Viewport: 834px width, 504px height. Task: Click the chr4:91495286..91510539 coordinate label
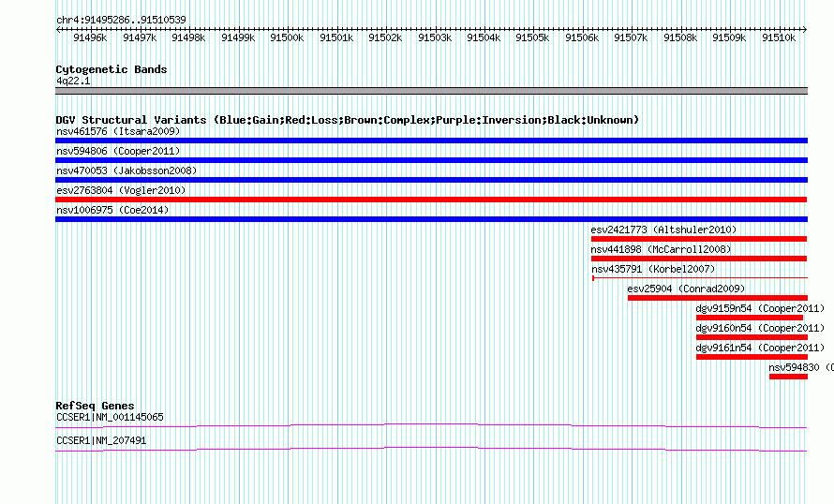click(x=121, y=20)
